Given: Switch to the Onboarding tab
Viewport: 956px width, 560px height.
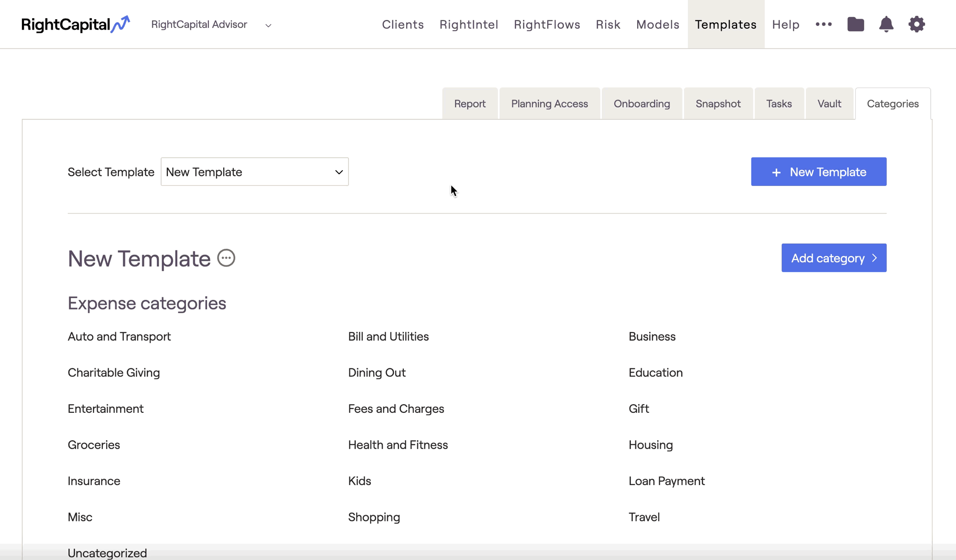Looking at the screenshot, I should pyautogui.click(x=642, y=104).
